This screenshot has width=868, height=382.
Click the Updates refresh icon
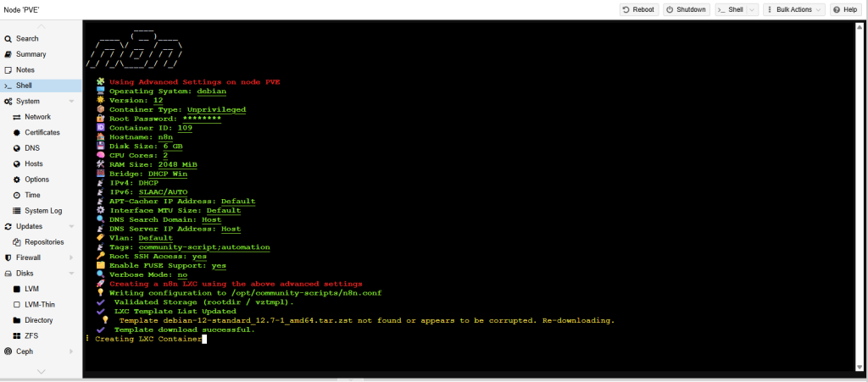pyautogui.click(x=8, y=226)
